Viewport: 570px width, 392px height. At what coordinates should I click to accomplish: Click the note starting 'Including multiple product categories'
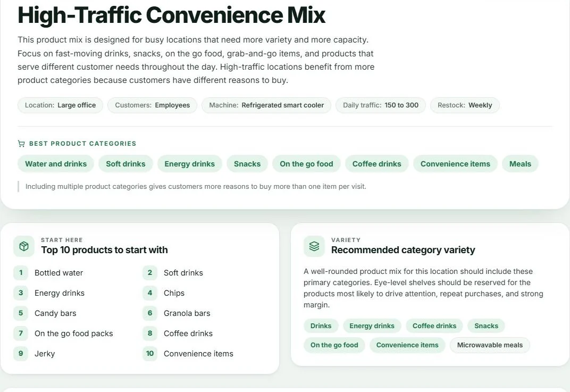pos(196,187)
